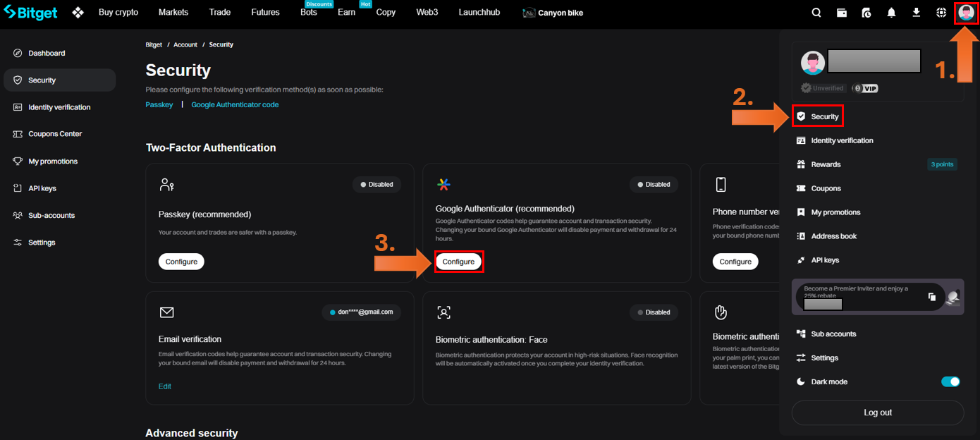980x440 pixels.
Task: Open the apps grid icon beside Bitget logo
Action: coord(78,13)
